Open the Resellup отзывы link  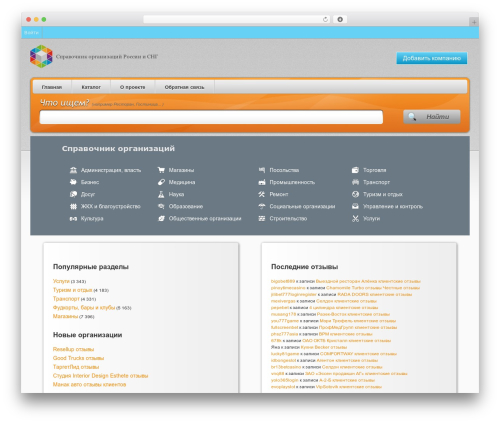(x=73, y=349)
